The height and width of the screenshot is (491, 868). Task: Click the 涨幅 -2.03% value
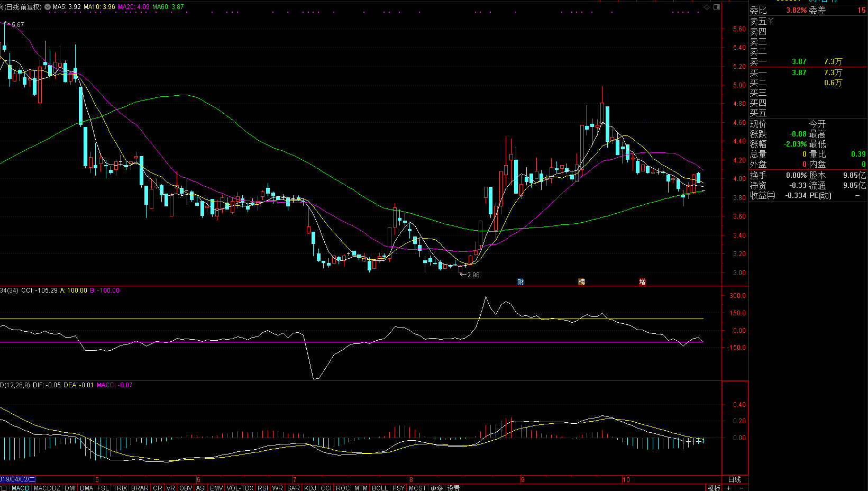796,144
